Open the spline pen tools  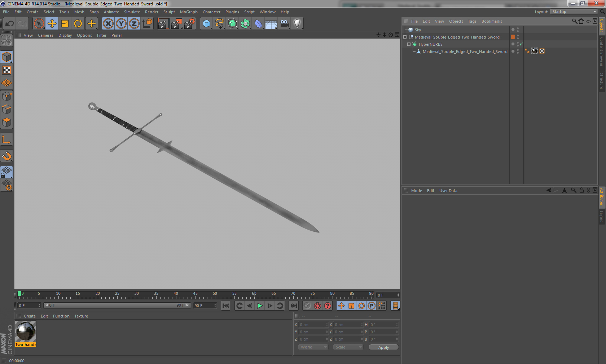click(x=219, y=24)
